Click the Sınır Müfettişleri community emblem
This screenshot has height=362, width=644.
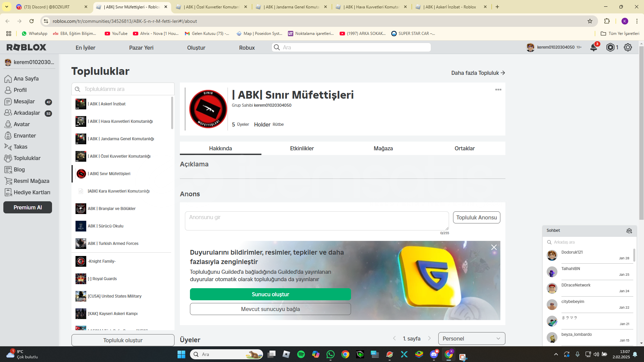[208, 109]
